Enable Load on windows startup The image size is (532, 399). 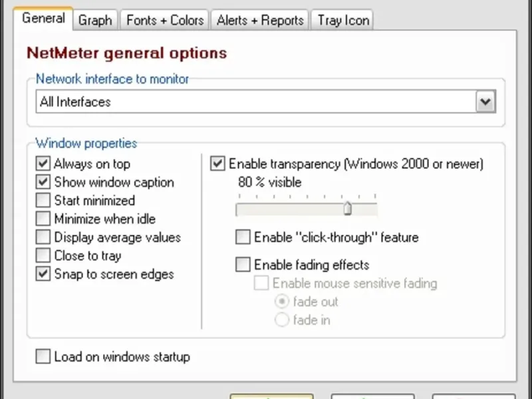[43, 357]
